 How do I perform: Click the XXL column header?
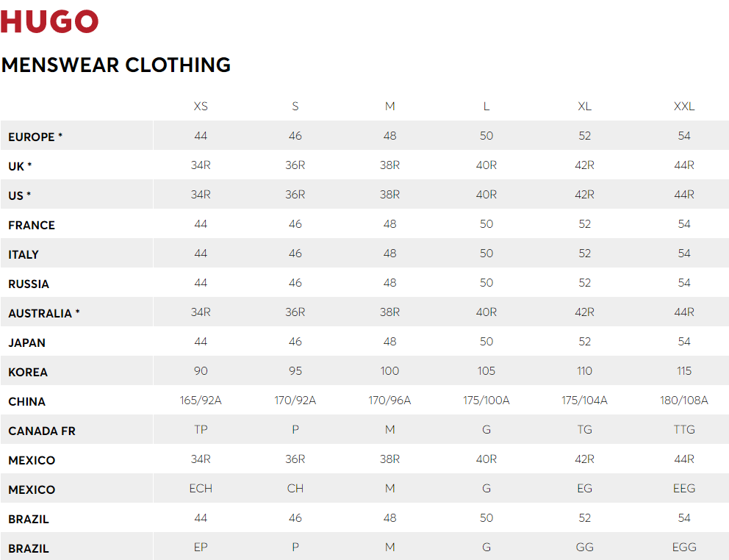coord(684,107)
